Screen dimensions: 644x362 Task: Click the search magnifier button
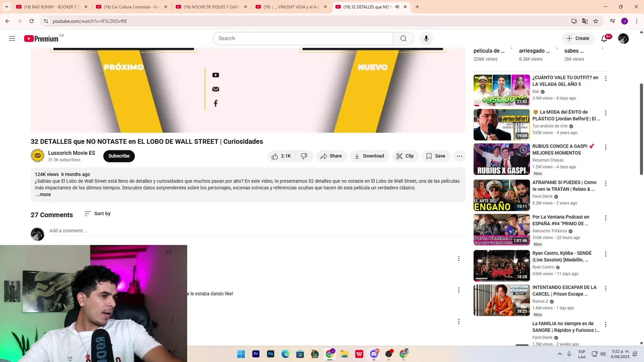(x=404, y=39)
